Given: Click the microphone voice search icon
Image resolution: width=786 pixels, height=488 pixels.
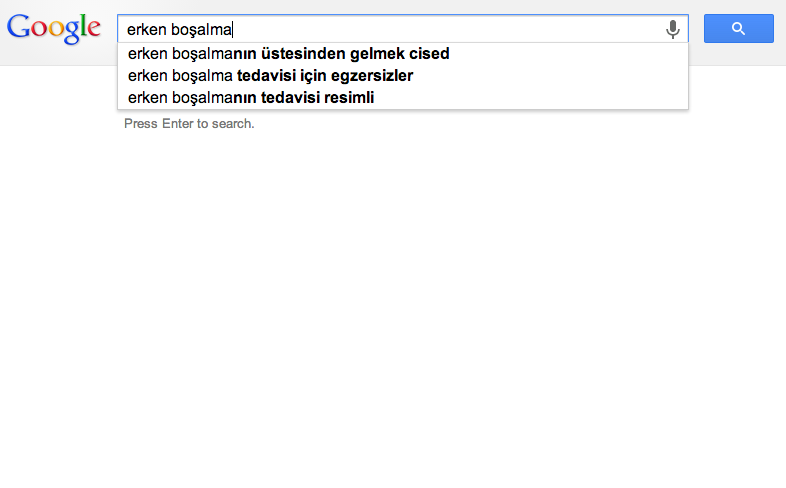Looking at the screenshot, I should (x=673, y=29).
